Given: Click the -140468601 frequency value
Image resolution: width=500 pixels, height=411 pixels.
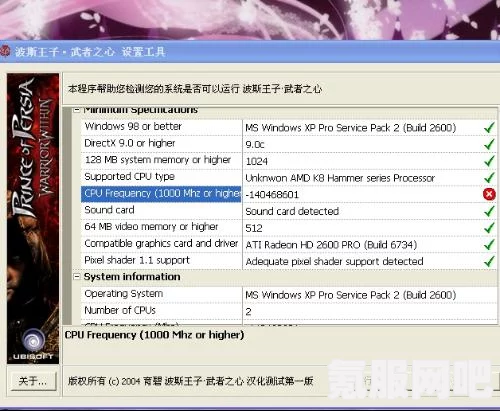Looking at the screenshot, I should 272,195.
